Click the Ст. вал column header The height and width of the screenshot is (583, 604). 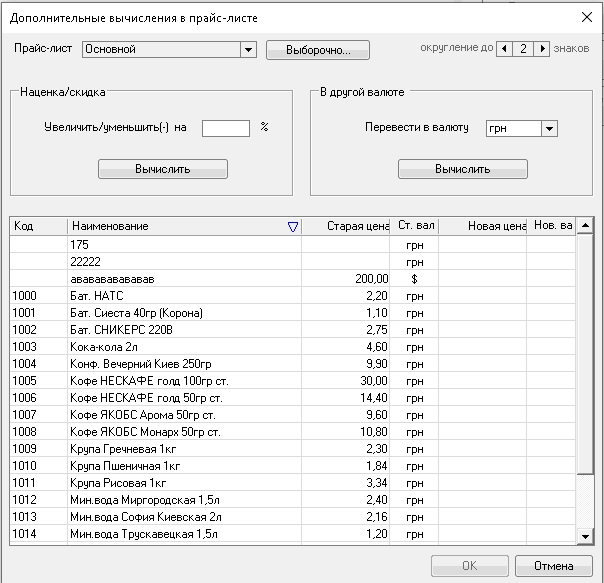tap(414, 226)
